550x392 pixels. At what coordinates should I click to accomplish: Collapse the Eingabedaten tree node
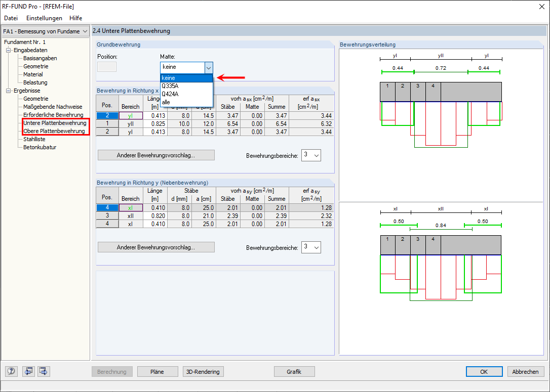(x=9, y=50)
